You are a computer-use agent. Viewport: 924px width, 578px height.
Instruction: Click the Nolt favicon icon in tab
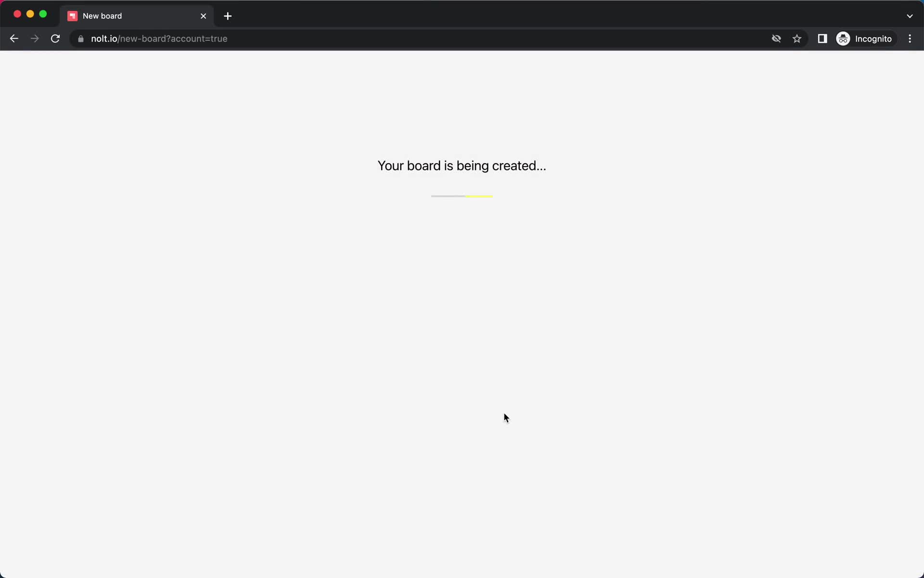pyautogui.click(x=73, y=15)
